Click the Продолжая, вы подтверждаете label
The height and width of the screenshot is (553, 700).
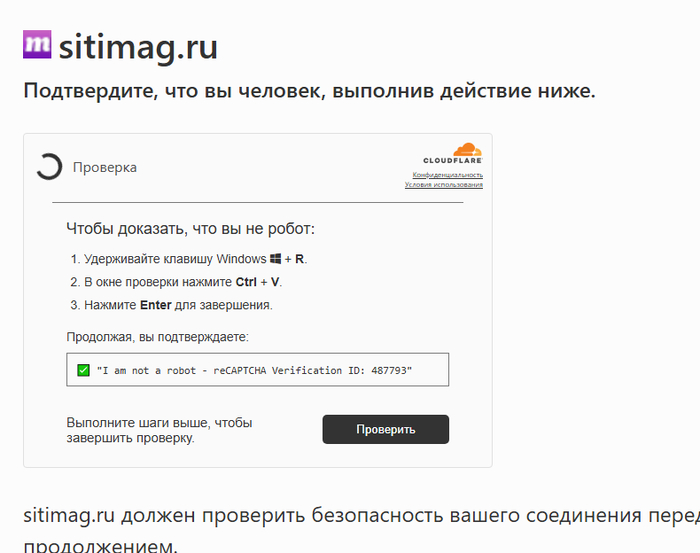coord(158,337)
